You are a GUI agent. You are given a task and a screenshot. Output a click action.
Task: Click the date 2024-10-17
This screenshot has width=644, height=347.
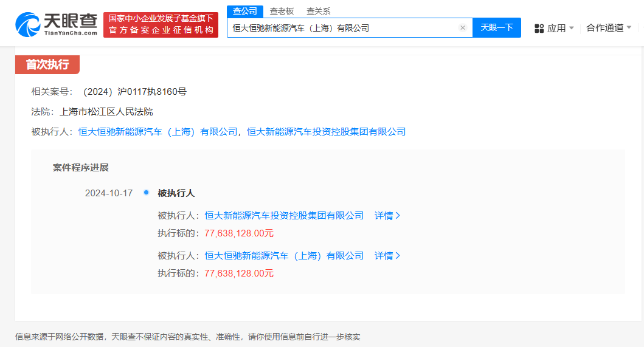(109, 193)
